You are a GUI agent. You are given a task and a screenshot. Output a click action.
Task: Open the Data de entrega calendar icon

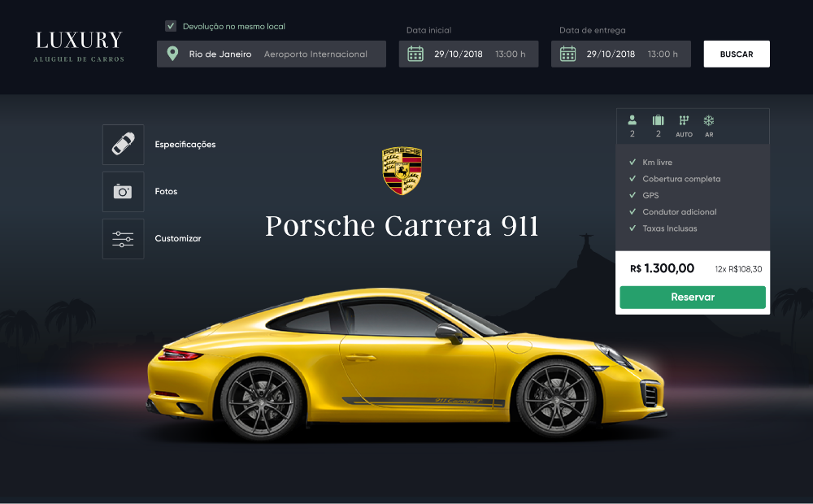[x=567, y=54]
